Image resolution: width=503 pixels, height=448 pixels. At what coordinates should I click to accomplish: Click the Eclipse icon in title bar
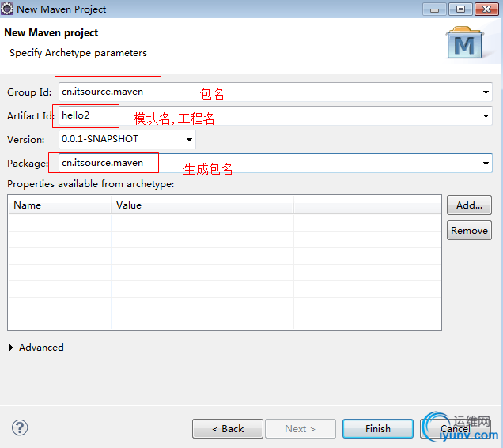(x=7, y=9)
